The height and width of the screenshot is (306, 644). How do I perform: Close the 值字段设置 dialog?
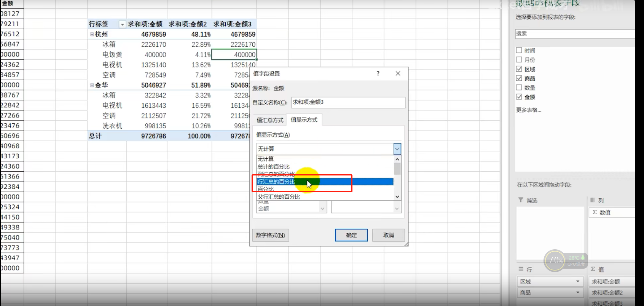pos(398,73)
